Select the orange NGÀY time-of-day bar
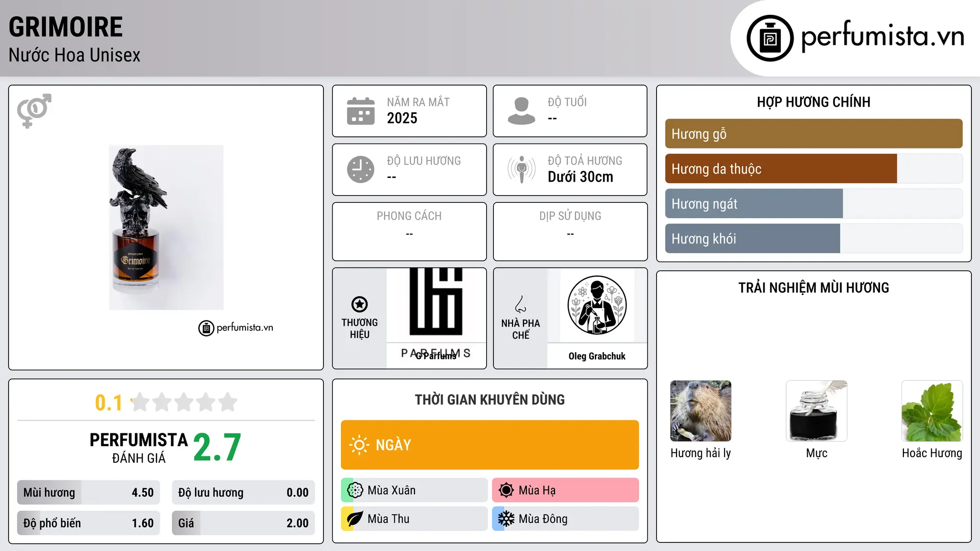This screenshot has height=551, width=980. point(490,445)
